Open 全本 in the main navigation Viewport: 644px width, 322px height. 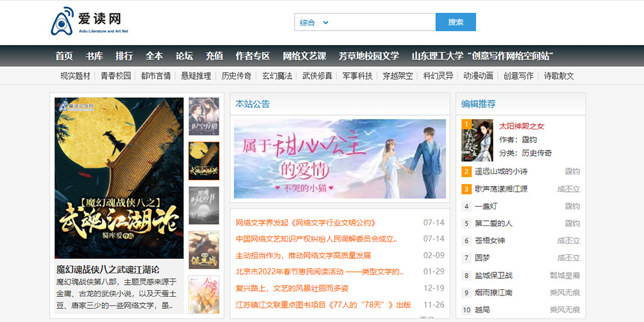154,56
